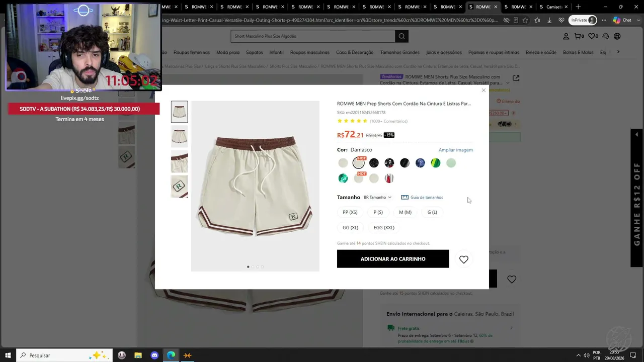Click the site search input field
The height and width of the screenshot is (362, 644).
tap(313, 36)
